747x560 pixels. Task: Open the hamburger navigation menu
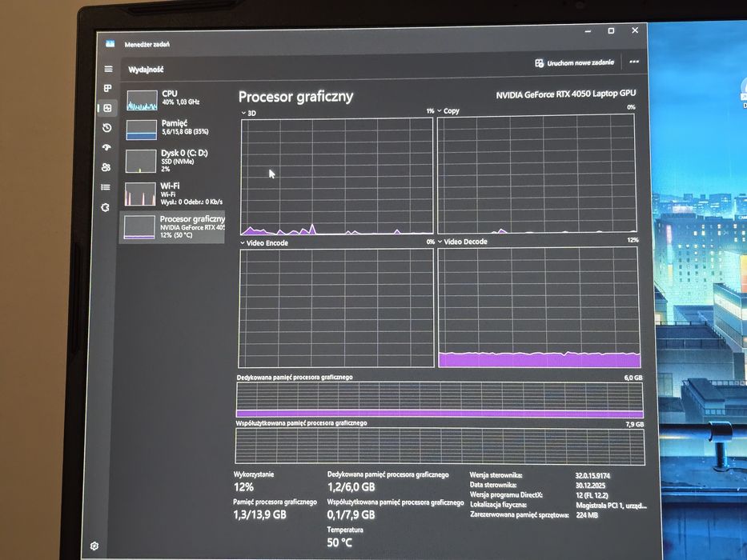tap(109, 69)
